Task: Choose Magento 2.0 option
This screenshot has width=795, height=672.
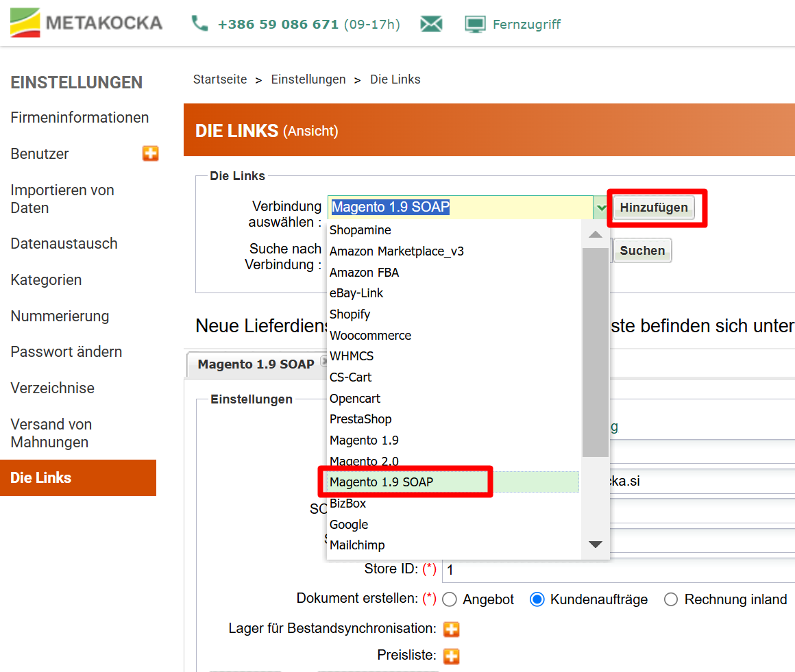Action: [453, 461]
